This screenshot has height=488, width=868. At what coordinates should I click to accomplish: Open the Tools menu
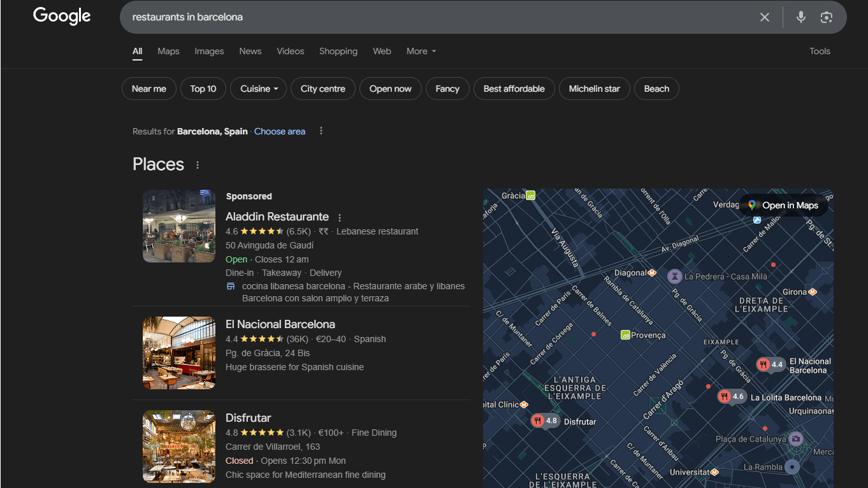[820, 51]
